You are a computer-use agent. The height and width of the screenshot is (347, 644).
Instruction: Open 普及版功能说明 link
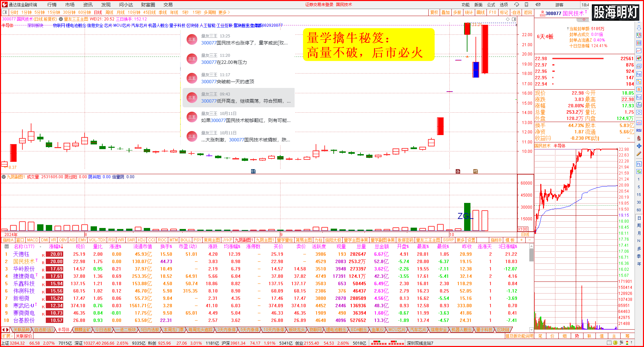[519, 336]
